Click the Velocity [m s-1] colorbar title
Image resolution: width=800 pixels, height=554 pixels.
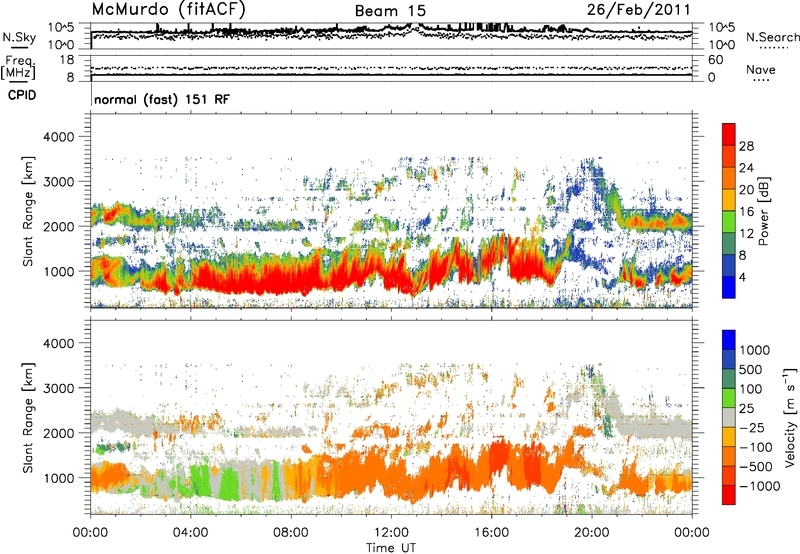pyautogui.click(x=790, y=417)
